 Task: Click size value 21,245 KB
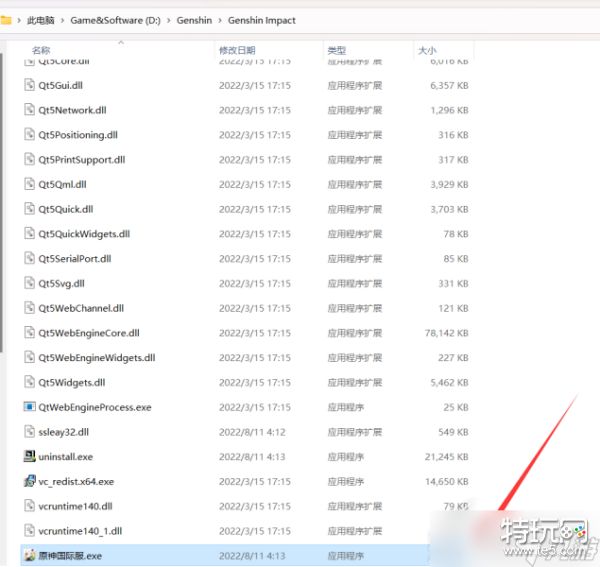447,456
